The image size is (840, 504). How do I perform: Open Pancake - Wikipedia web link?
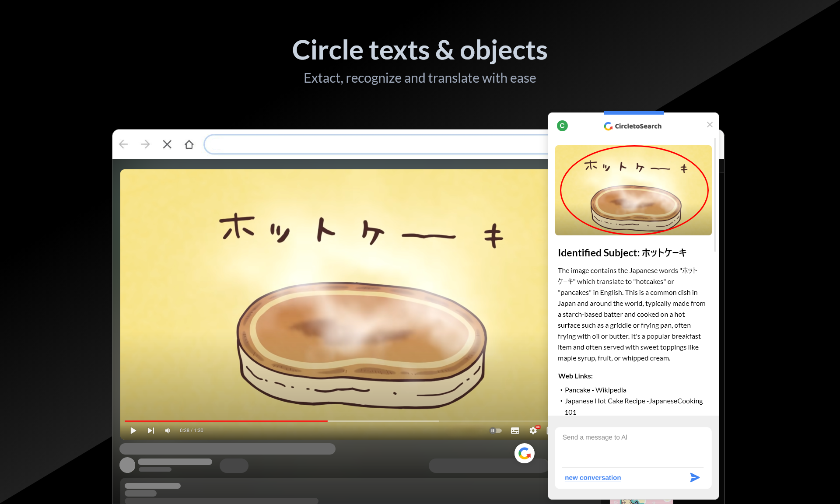click(595, 390)
